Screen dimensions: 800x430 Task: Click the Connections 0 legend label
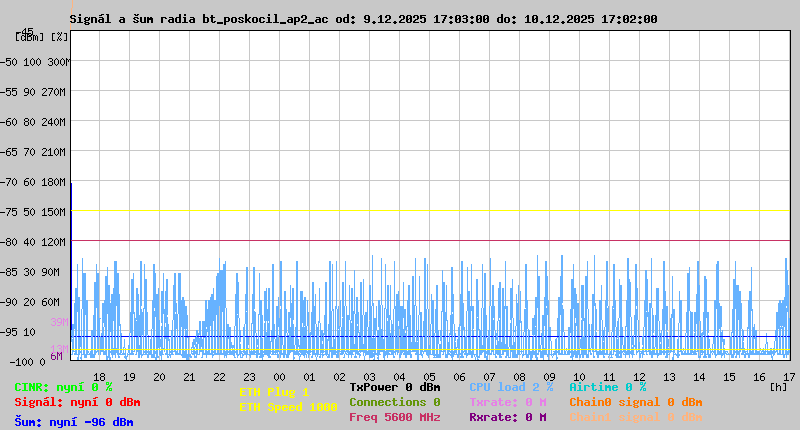pyautogui.click(x=394, y=402)
